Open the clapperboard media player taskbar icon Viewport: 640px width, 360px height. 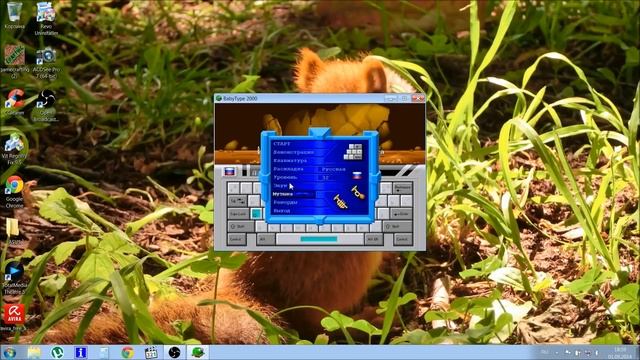point(151,353)
